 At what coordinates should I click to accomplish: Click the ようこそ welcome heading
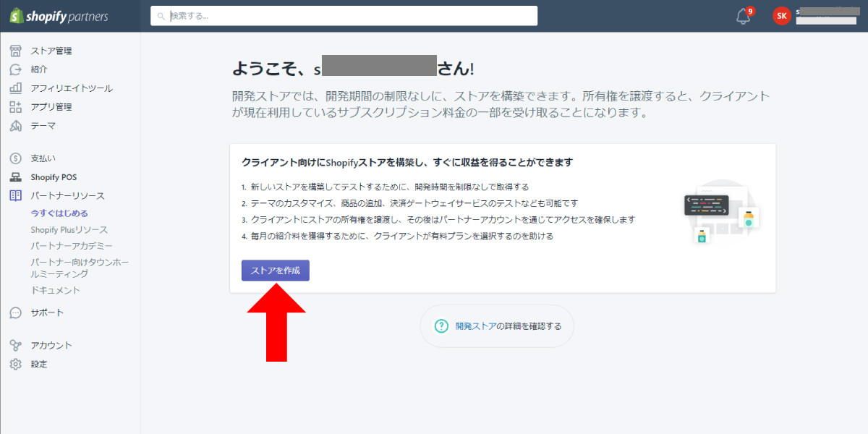coord(354,69)
